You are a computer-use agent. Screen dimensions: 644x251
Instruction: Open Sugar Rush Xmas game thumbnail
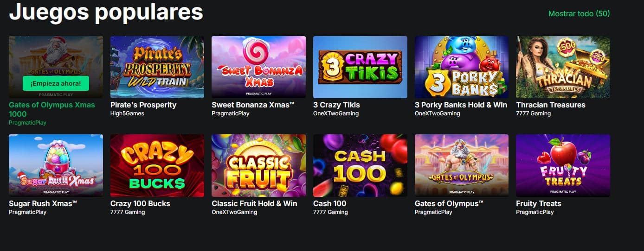[56, 165]
